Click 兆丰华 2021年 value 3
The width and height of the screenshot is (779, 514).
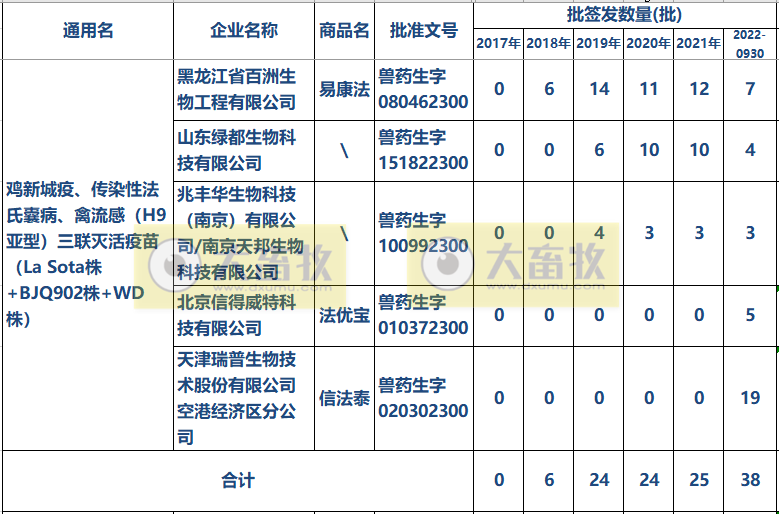(x=699, y=233)
